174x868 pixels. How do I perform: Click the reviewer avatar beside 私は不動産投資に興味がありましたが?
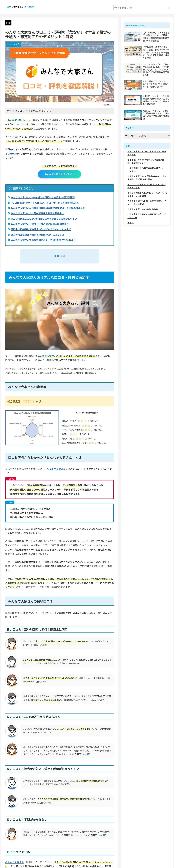coord(12,749)
